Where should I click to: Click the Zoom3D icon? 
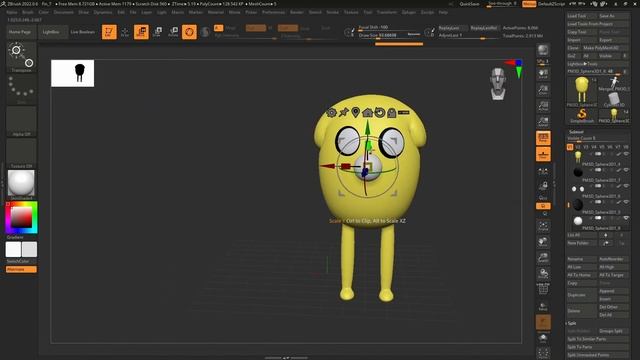543,258
